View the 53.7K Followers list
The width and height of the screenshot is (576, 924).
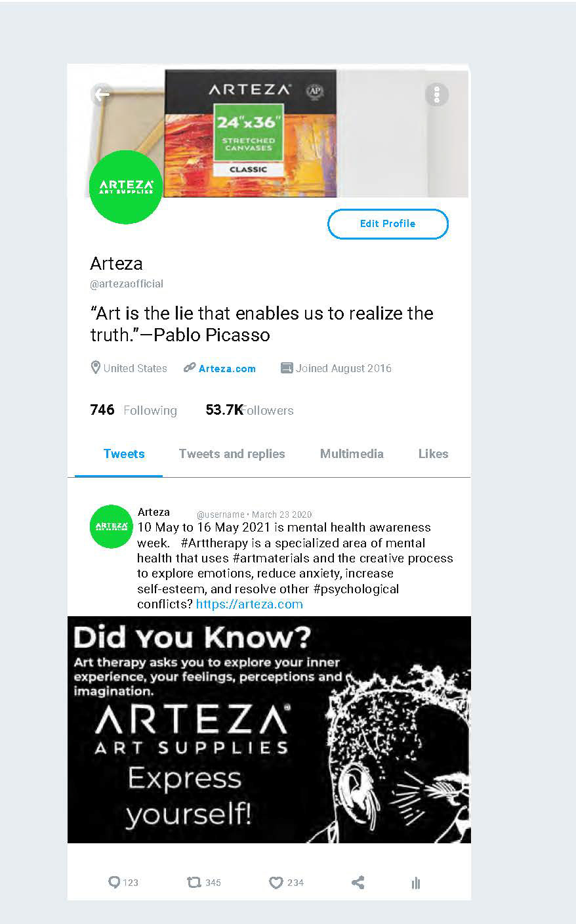(249, 410)
